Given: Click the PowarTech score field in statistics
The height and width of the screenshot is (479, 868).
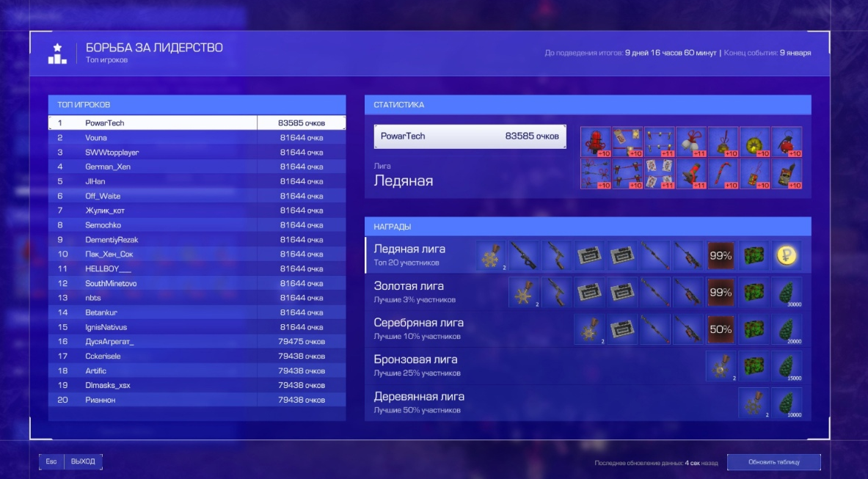Looking at the screenshot, I should [x=470, y=136].
